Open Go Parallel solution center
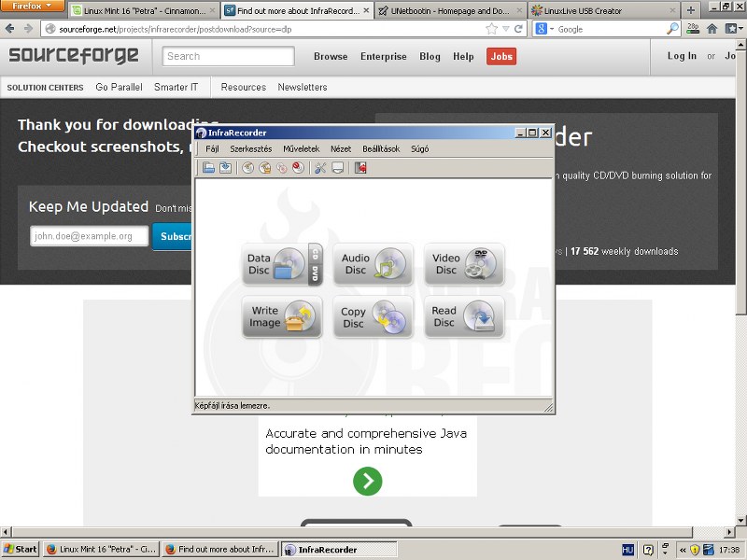 [x=119, y=87]
